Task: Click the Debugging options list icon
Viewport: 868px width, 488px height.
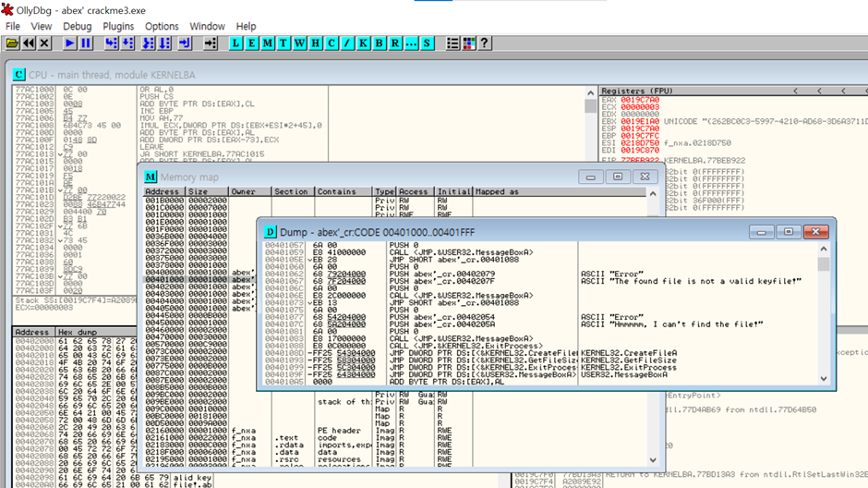Action: pos(452,43)
